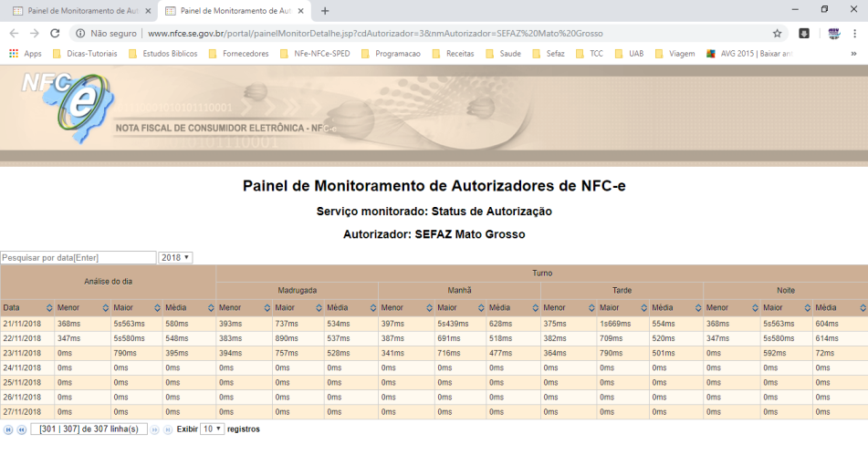Open the Receitas bookmark folder

[454, 54]
